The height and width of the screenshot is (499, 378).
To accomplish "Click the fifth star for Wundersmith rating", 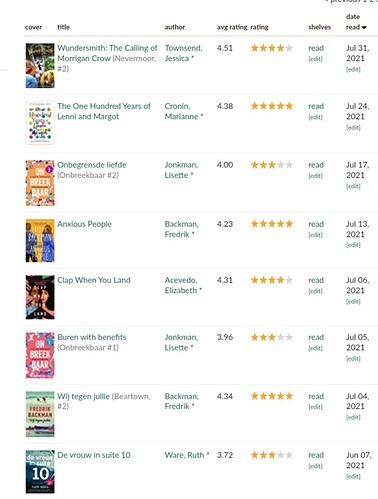I will pos(289,48).
